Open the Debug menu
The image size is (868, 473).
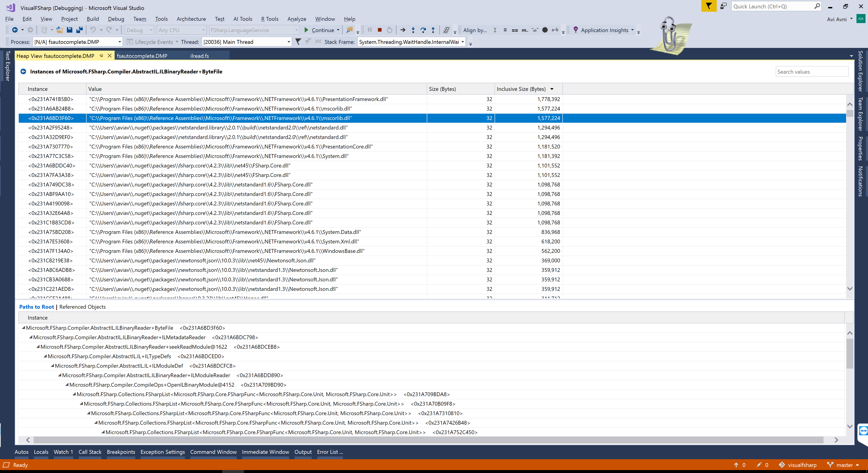point(116,19)
